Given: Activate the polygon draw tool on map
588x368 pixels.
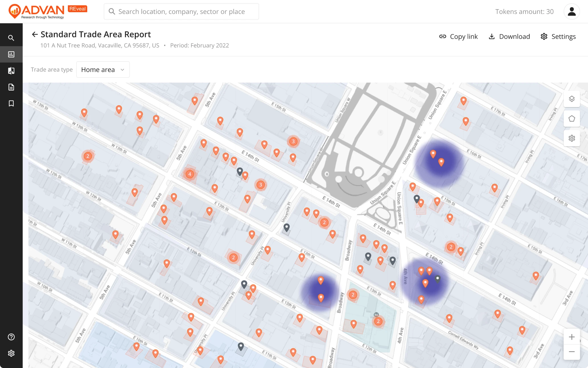Looking at the screenshot, I should point(571,118).
